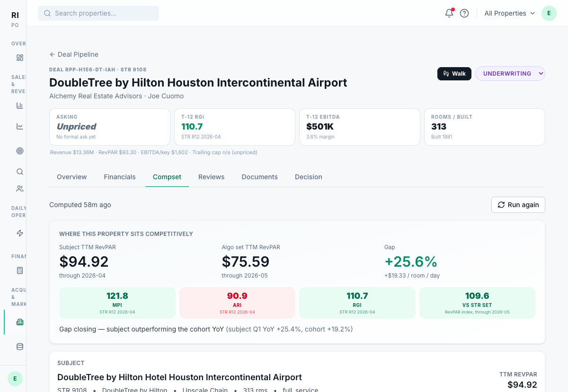Image resolution: width=568 pixels, height=392 pixels.
Task: Click the VS STR SET 109.6 tile
Action: (x=477, y=303)
